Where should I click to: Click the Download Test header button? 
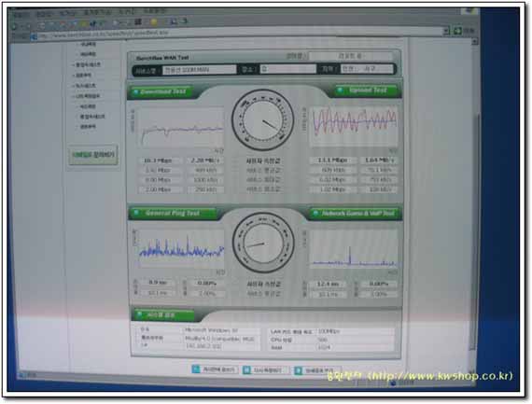pyautogui.click(x=161, y=91)
